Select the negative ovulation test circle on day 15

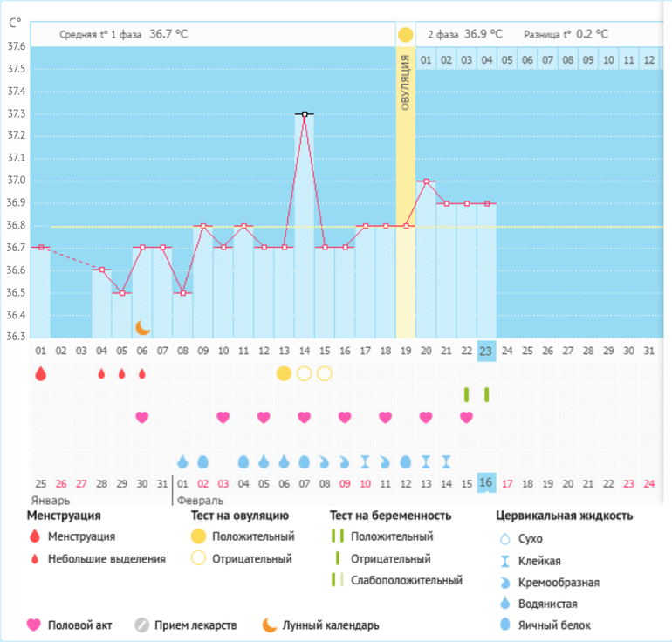pyautogui.click(x=324, y=373)
